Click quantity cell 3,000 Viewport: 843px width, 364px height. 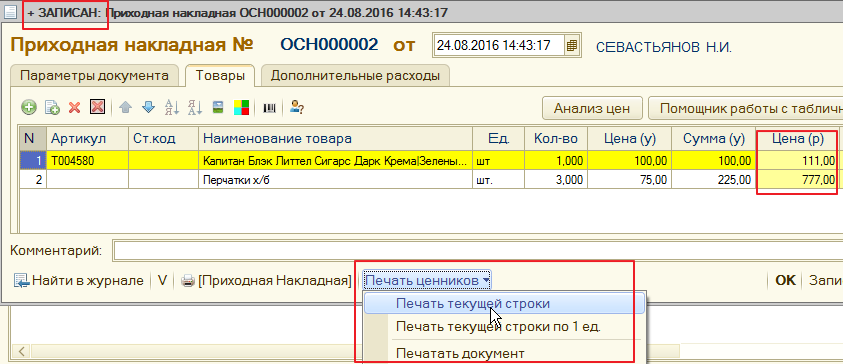click(x=556, y=179)
